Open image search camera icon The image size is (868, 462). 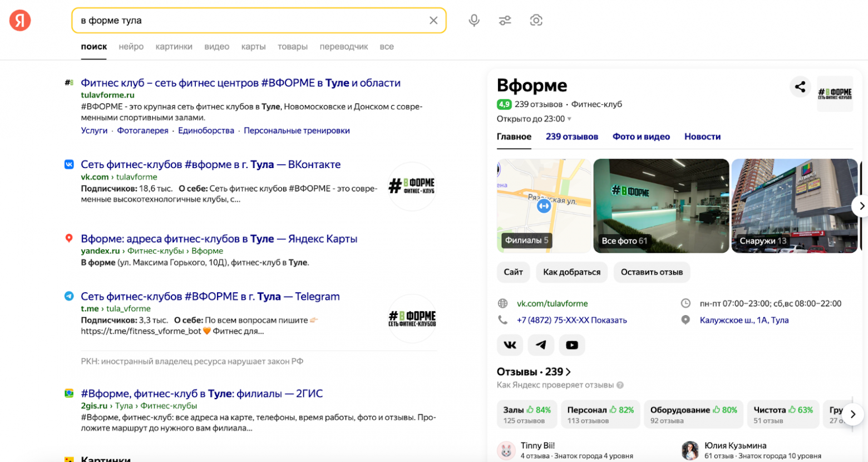click(536, 21)
